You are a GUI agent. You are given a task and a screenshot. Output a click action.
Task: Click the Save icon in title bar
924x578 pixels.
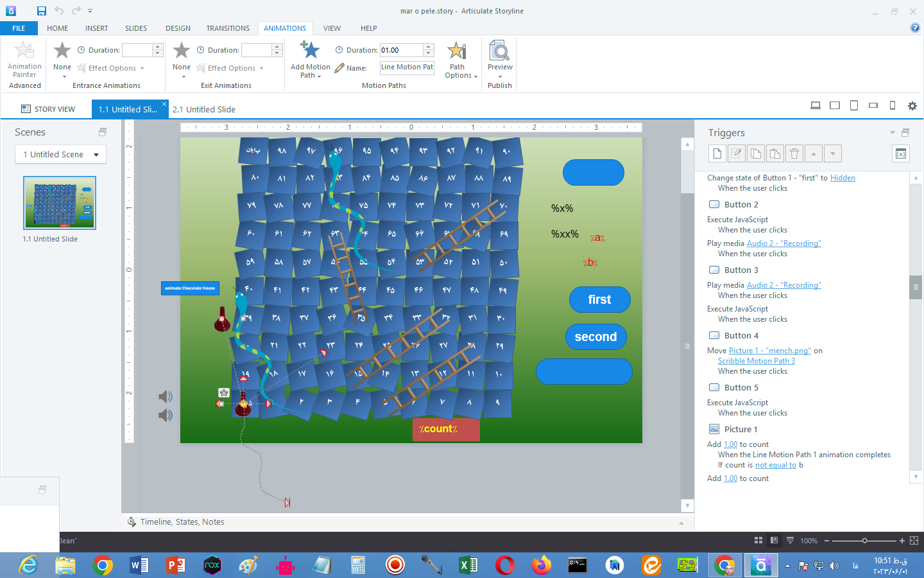pyautogui.click(x=41, y=11)
